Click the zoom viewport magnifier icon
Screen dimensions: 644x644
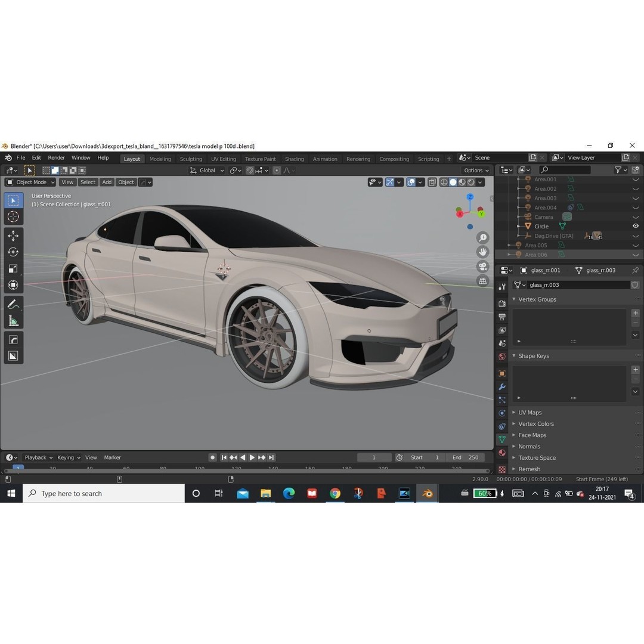(x=482, y=238)
